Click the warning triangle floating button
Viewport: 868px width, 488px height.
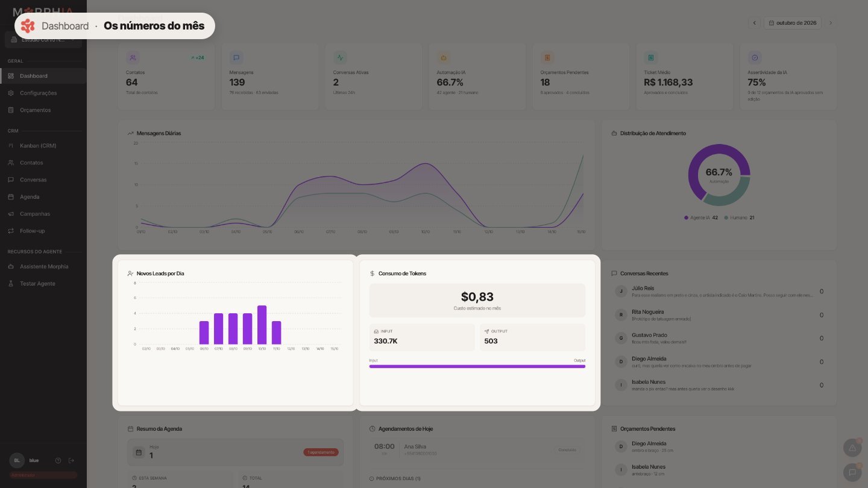tap(852, 448)
